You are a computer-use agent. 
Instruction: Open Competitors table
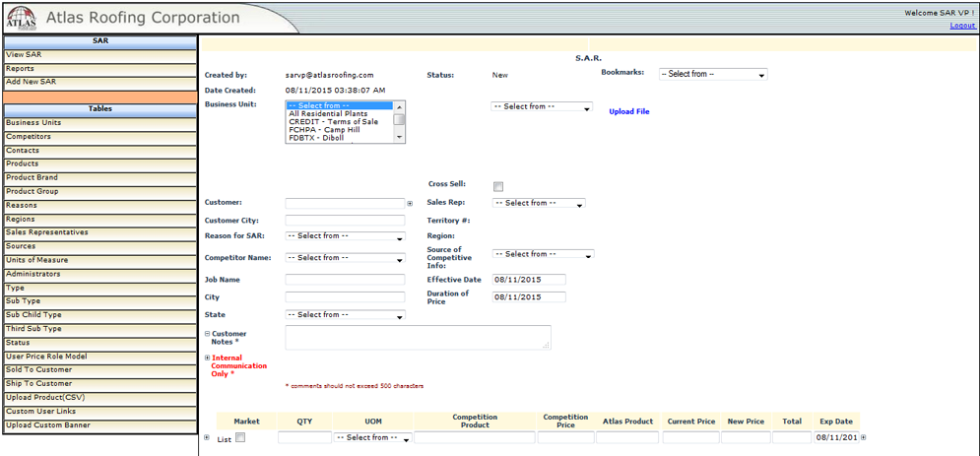pyautogui.click(x=100, y=138)
